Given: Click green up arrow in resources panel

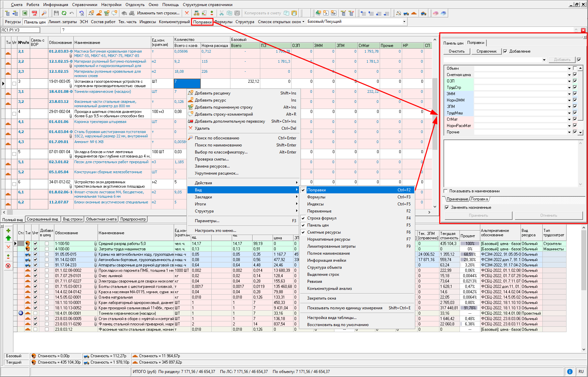Looking at the screenshot, I should click(8, 238).
